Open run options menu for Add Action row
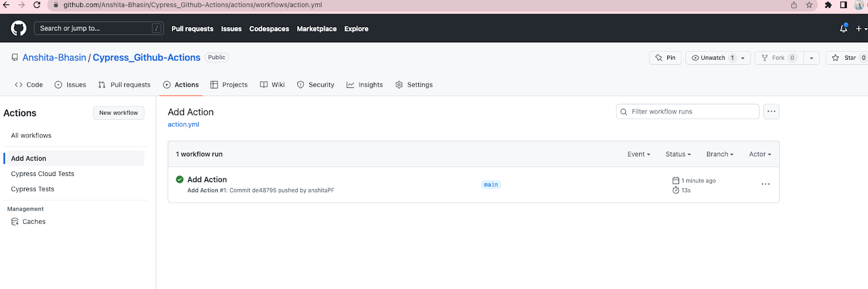 coord(765,184)
